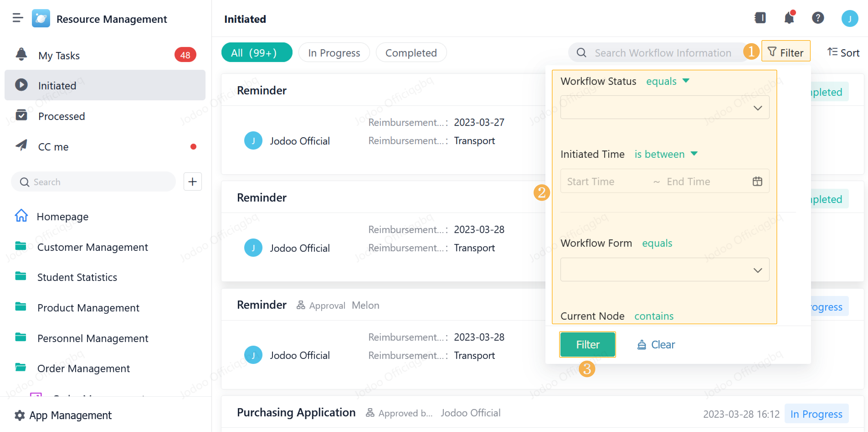Click the add plus button beside sidebar search

[x=192, y=182]
